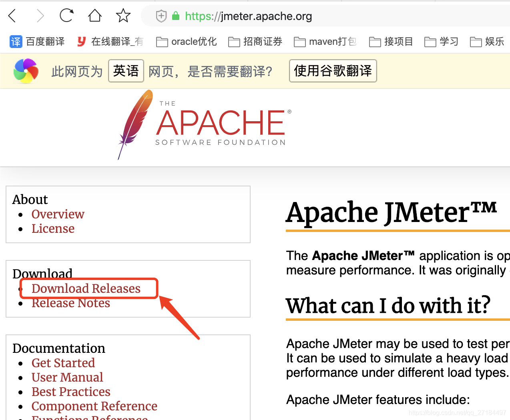Open the User Manual link

(x=67, y=378)
